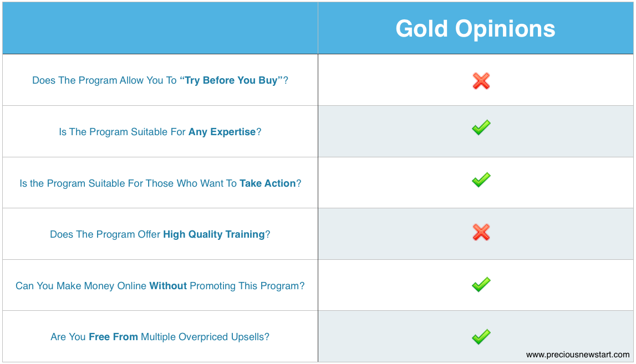This screenshot has height=364, width=636.
Task: Select the "Try Before You Buy" bold text
Action: point(231,80)
